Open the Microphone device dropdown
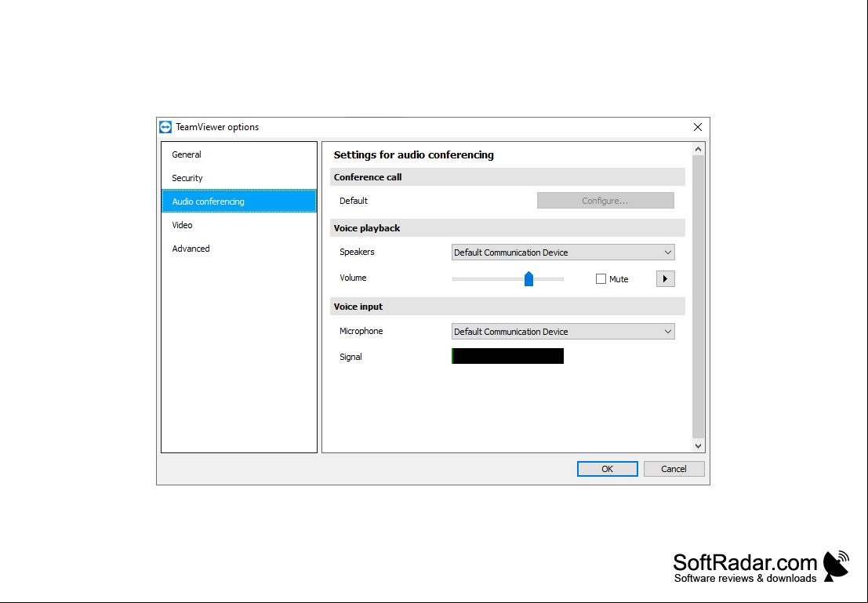 563,332
